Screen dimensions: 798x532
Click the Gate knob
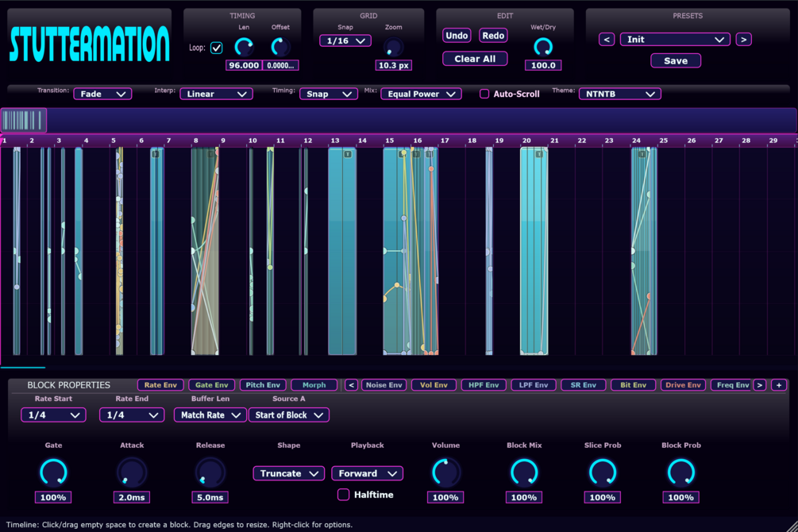pyautogui.click(x=53, y=472)
